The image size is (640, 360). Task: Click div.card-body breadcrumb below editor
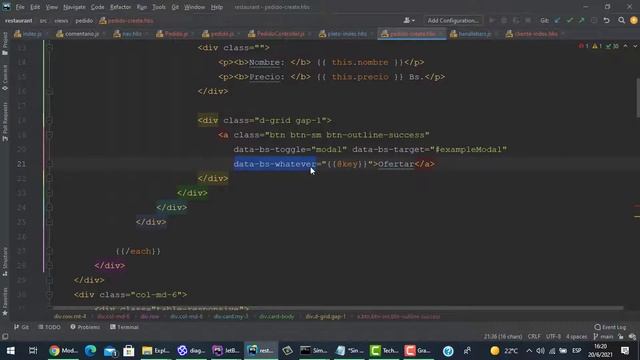pyautogui.click(x=277, y=316)
